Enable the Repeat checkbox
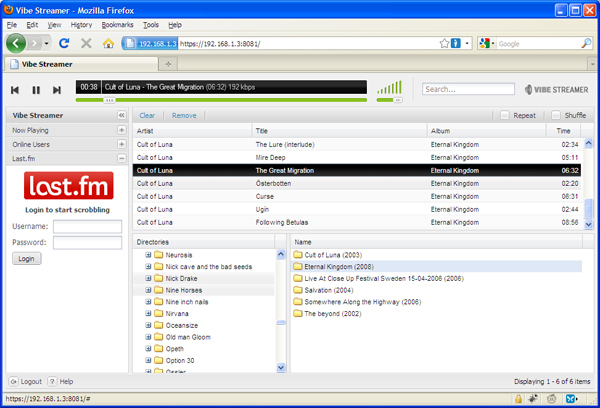 tap(505, 115)
